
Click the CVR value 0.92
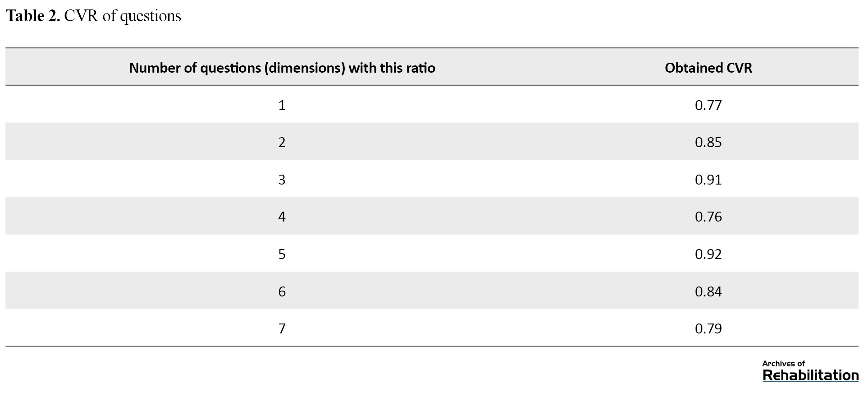coord(708,254)
